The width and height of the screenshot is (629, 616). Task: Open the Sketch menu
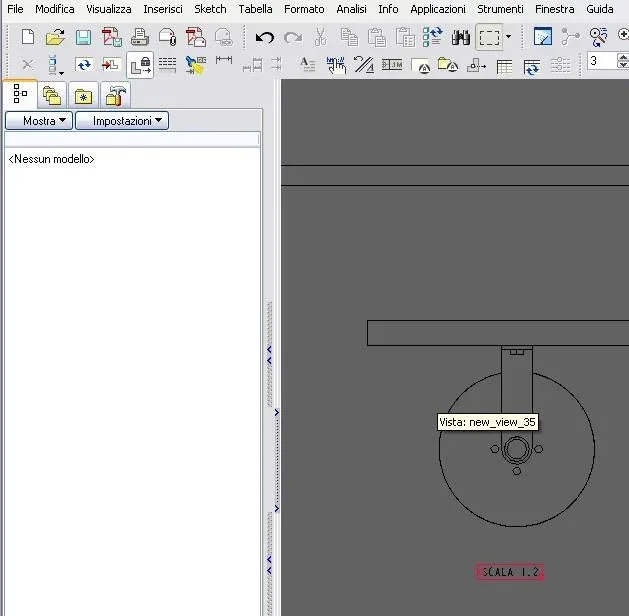click(x=210, y=9)
